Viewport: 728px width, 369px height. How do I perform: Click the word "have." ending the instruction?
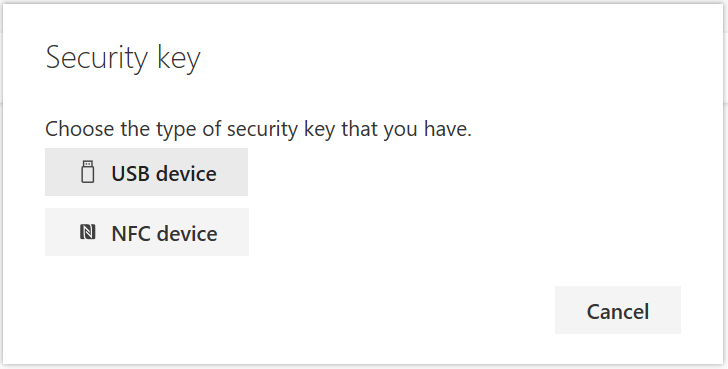(448, 129)
